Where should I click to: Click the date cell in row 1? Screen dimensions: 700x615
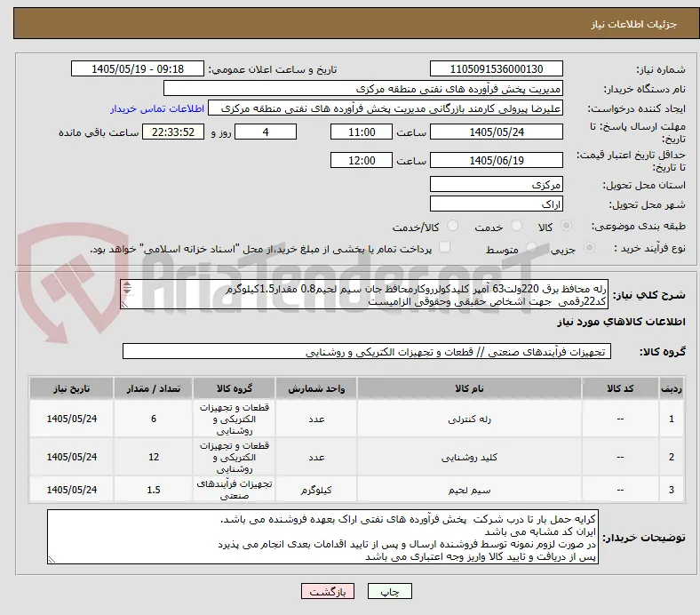coord(71,419)
